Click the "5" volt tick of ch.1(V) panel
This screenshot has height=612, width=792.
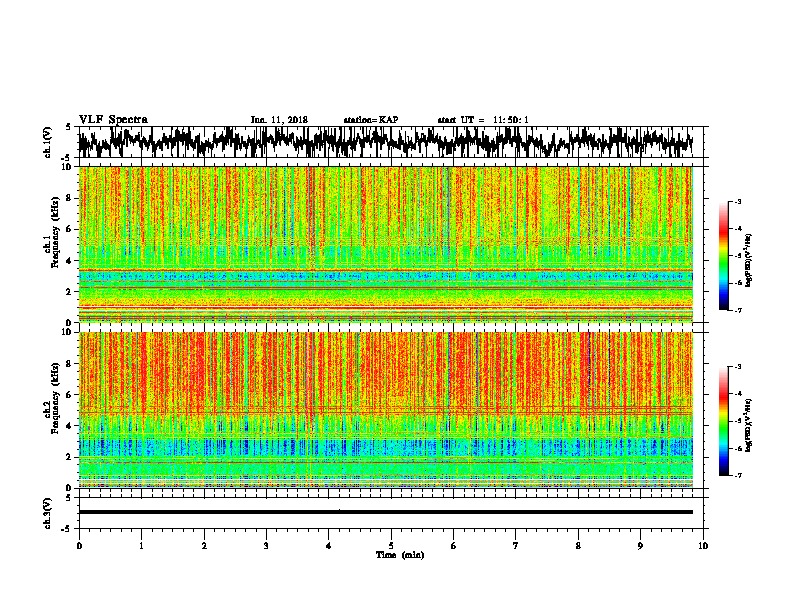[x=68, y=127]
